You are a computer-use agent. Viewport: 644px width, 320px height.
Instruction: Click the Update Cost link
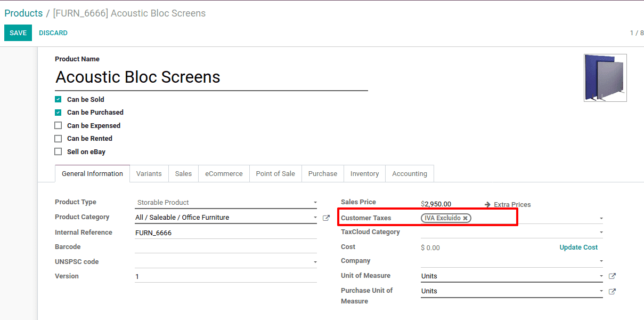coord(578,247)
